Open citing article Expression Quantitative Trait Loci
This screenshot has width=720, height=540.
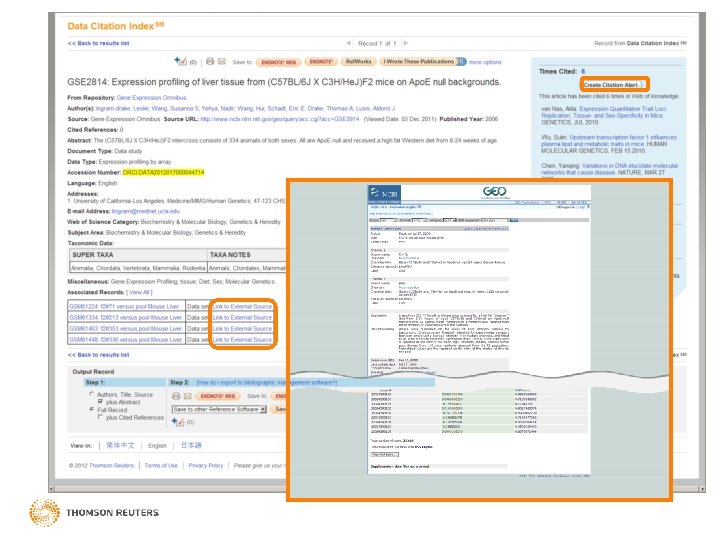tap(603, 112)
